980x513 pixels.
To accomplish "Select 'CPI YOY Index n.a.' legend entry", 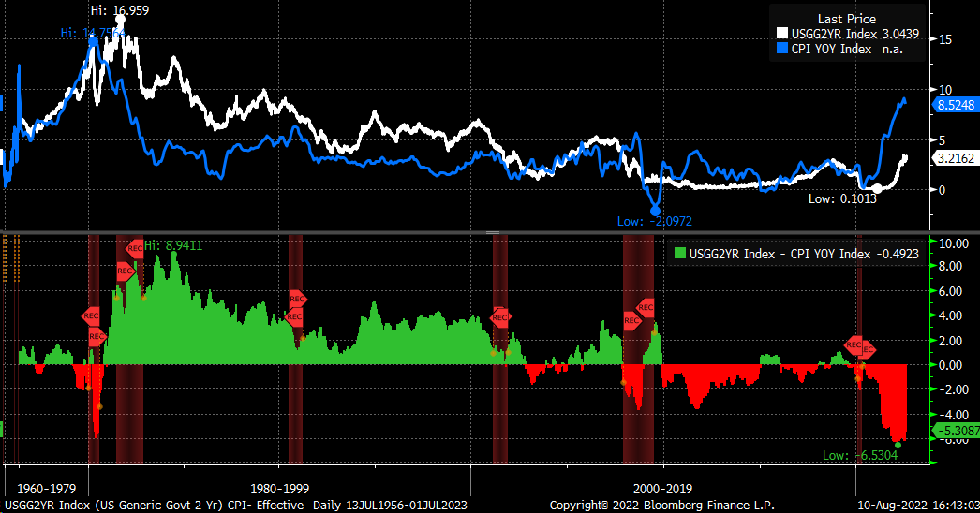I will [x=840, y=49].
